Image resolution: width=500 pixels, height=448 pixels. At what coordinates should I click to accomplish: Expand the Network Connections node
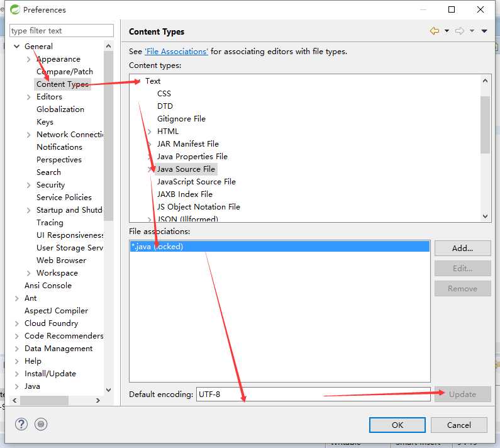[29, 135]
